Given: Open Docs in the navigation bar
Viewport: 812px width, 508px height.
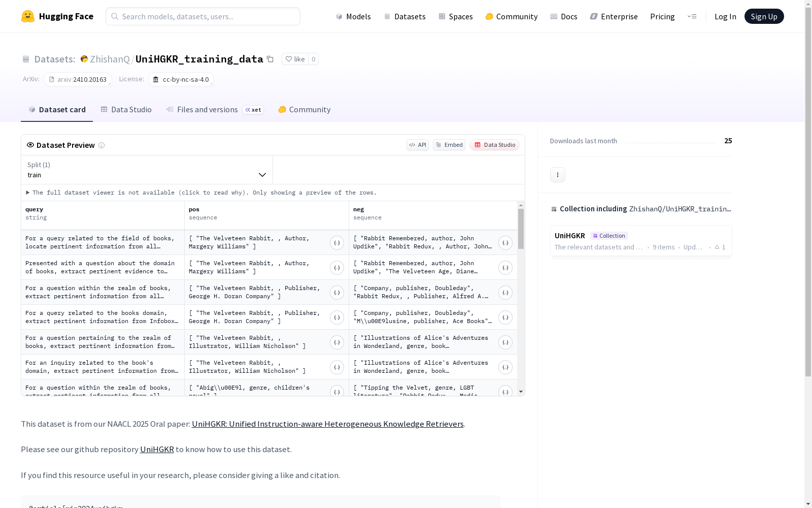Looking at the screenshot, I should (564, 16).
